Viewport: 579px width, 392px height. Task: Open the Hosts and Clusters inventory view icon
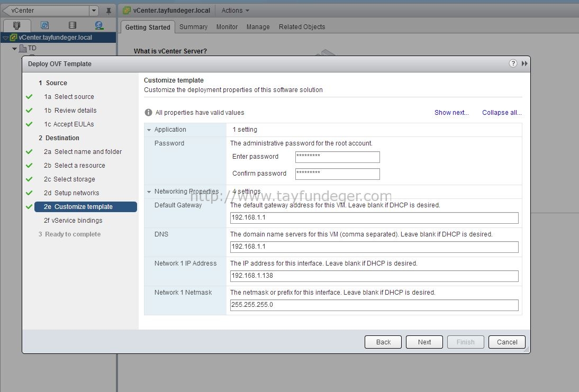pos(16,25)
